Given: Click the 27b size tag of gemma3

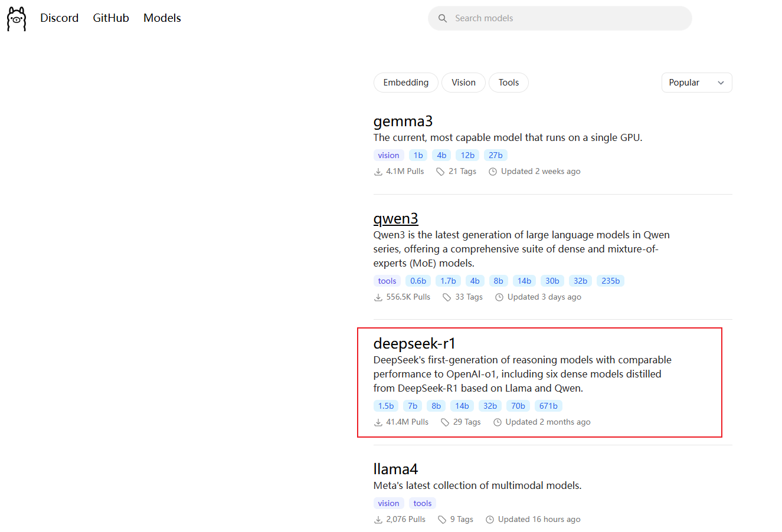Looking at the screenshot, I should (x=496, y=156).
